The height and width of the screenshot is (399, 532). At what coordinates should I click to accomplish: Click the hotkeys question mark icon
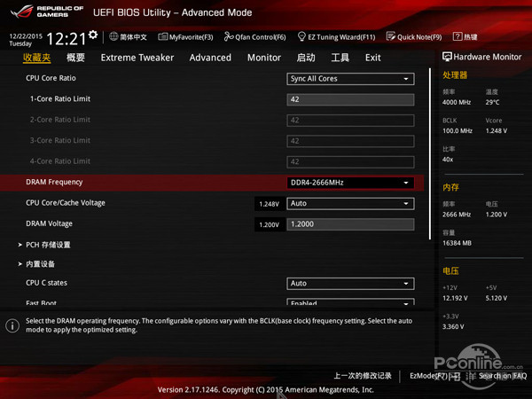pyautogui.click(x=458, y=36)
